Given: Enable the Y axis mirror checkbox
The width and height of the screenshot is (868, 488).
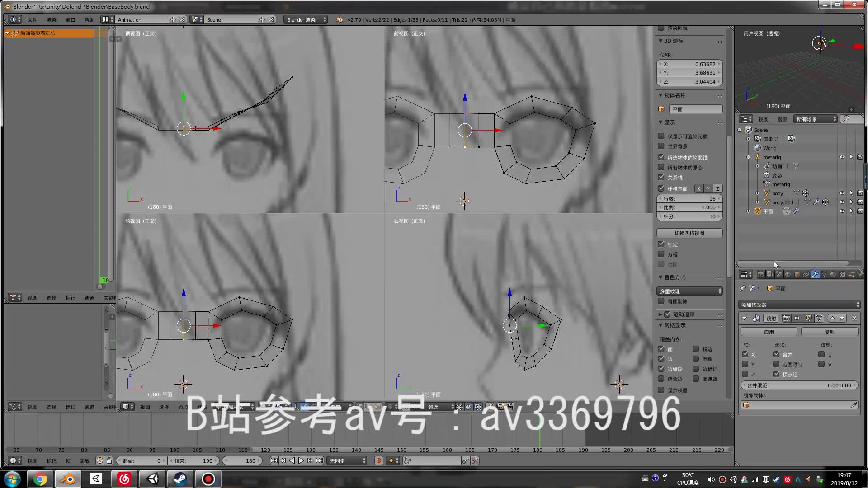Looking at the screenshot, I should pyautogui.click(x=745, y=364).
